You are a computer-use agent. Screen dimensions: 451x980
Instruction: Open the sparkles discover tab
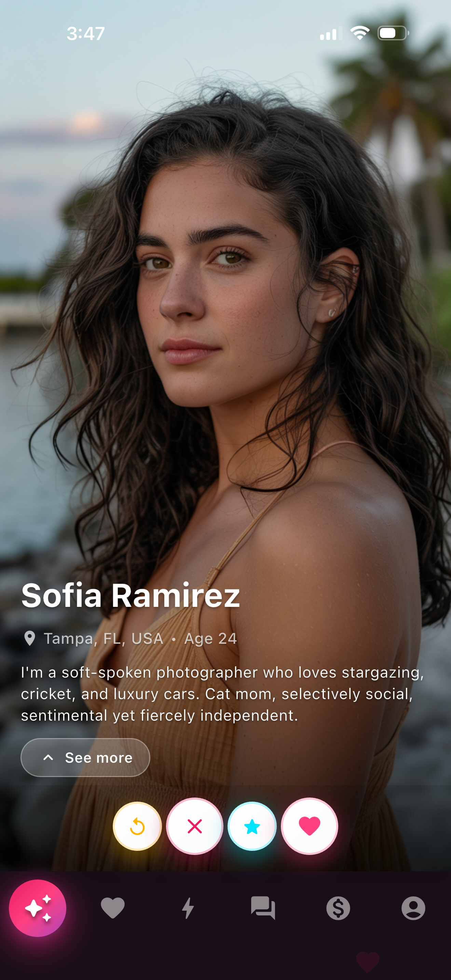tap(38, 909)
